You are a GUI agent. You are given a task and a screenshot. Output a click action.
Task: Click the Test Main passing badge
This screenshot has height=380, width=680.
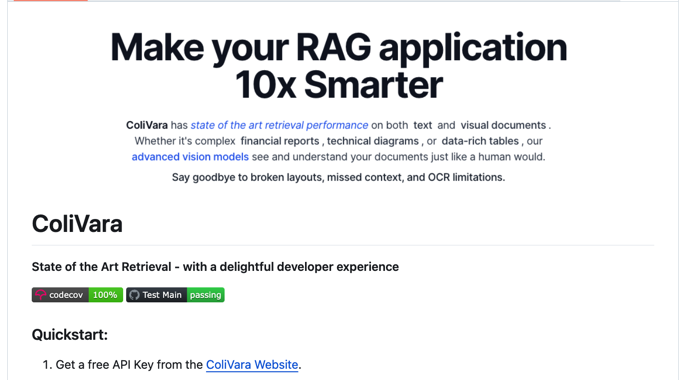[x=175, y=295]
